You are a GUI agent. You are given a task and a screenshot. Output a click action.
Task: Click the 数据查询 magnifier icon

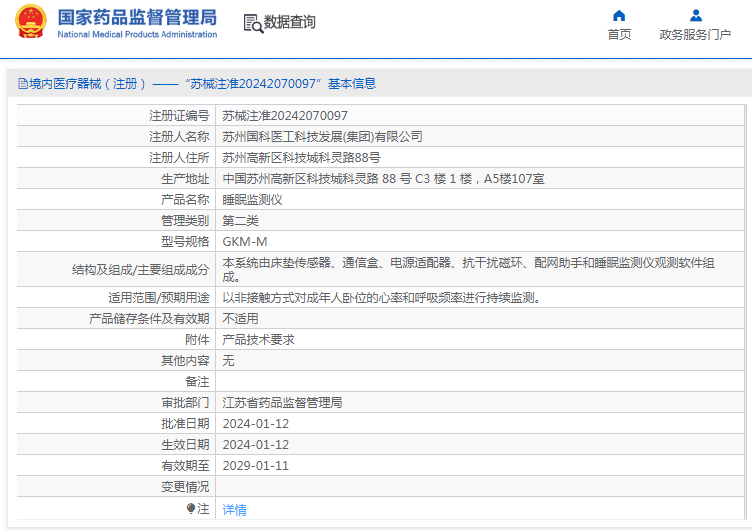(252, 23)
